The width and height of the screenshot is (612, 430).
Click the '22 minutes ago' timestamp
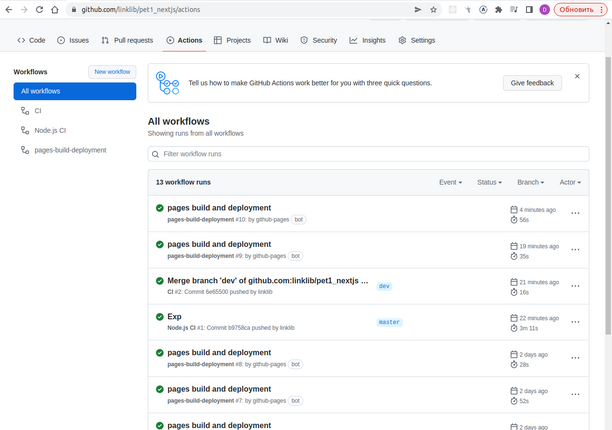click(539, 318)
